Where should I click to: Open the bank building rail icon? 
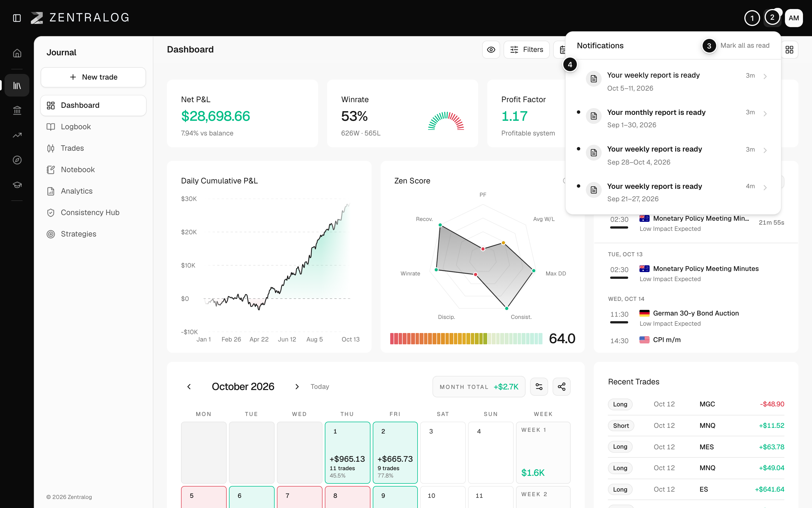(x=17, y=110)
